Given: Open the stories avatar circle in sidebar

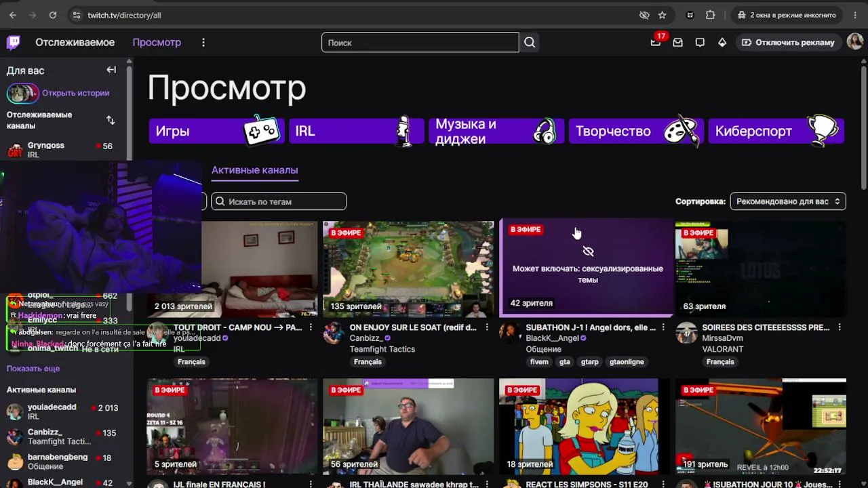Looking at the screenshot, I should (x=23, y=93).
